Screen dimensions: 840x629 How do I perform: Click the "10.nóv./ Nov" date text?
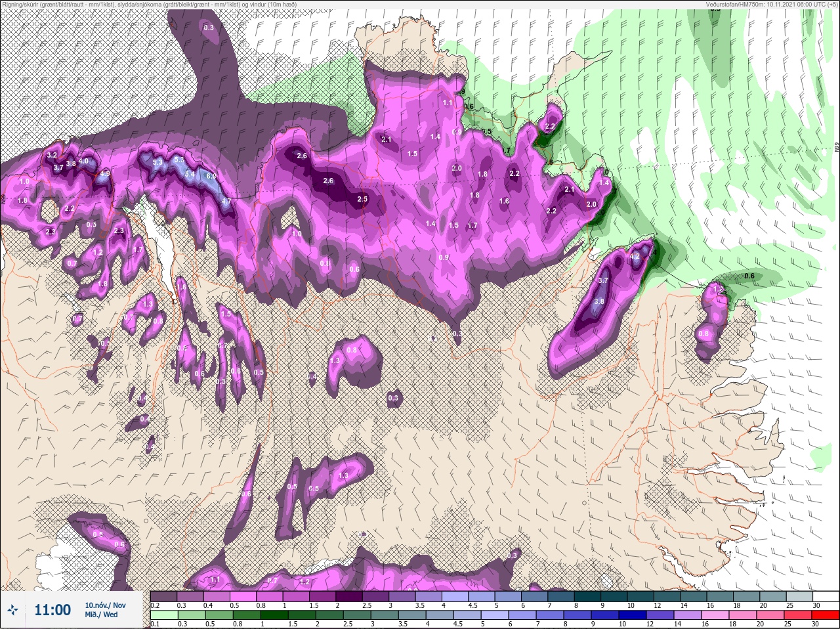click(x=105, y=605)
